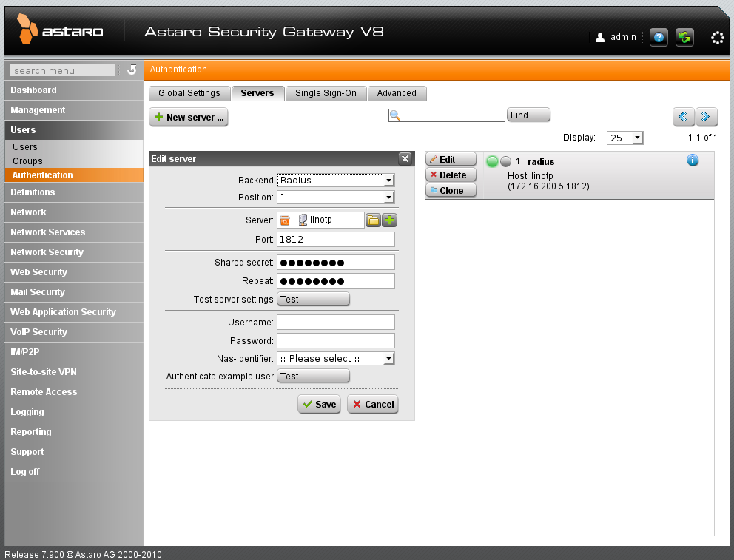Click the New server button
Image resolution: width=734 pixels, height=560 pixels.
(x=189, y=117)
